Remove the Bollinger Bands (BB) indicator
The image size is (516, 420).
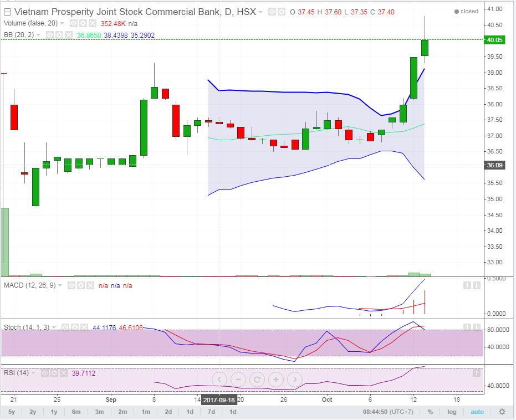[x=69, y=35]
